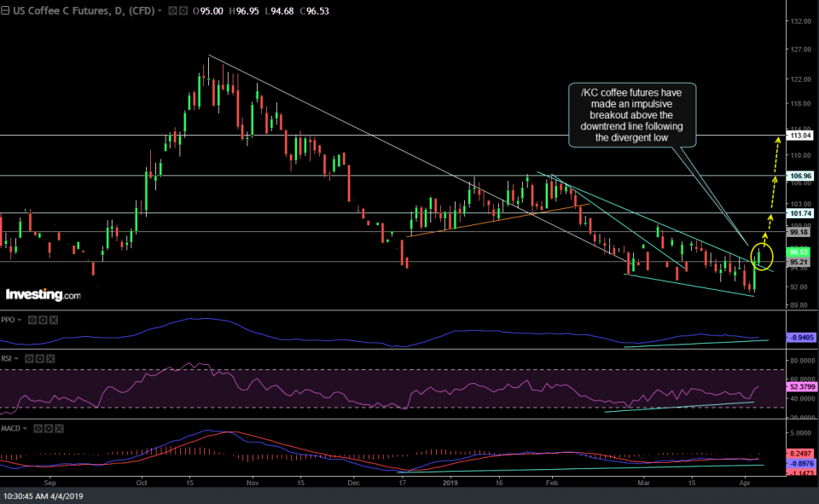The width and height of the screenshot is (819, 504).
Task: Open MACD indicator settings gear
Action: (49, 428)
